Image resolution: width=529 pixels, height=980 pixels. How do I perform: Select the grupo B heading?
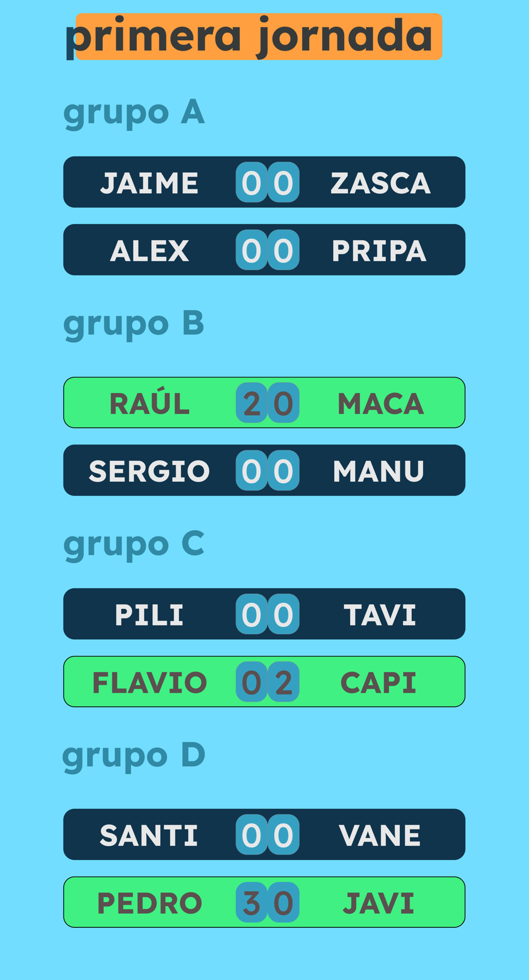click(x=134, y=324)
